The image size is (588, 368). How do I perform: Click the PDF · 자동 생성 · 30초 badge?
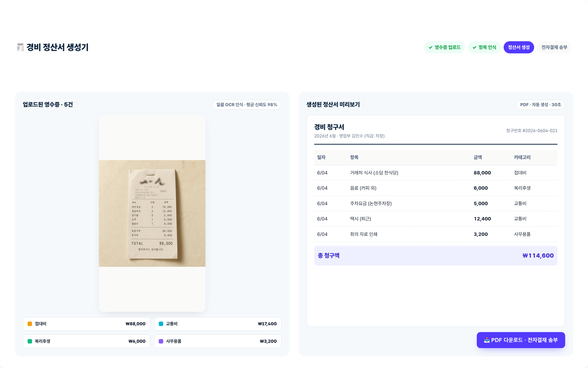540,105
